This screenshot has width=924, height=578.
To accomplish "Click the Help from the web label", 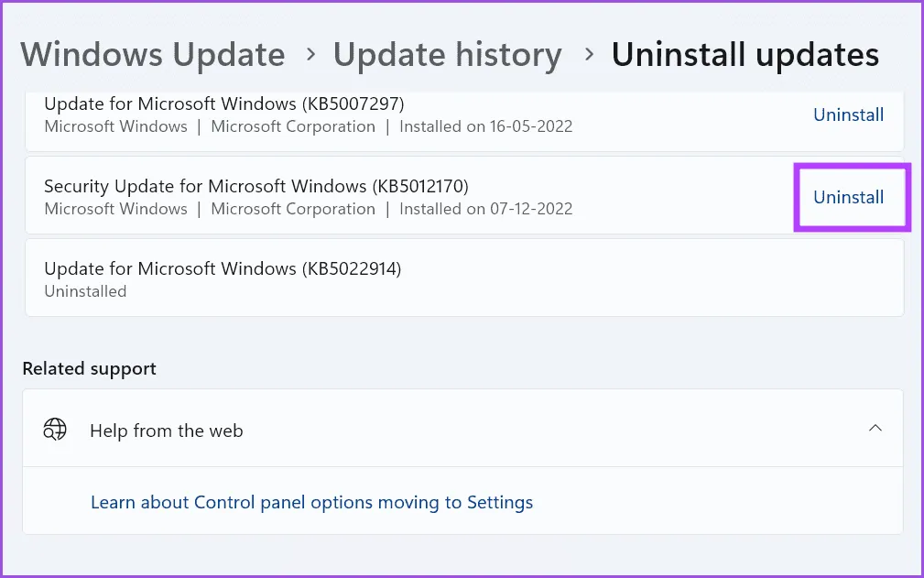I will 167,430.
